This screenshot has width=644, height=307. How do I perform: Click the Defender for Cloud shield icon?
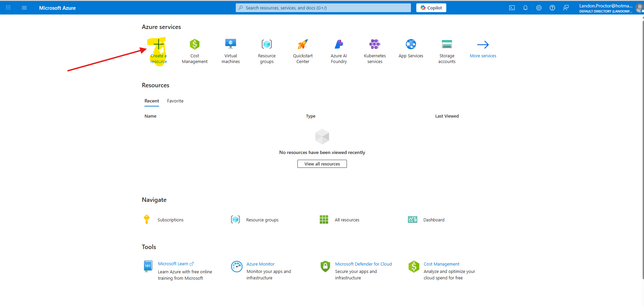pos(325,267)
